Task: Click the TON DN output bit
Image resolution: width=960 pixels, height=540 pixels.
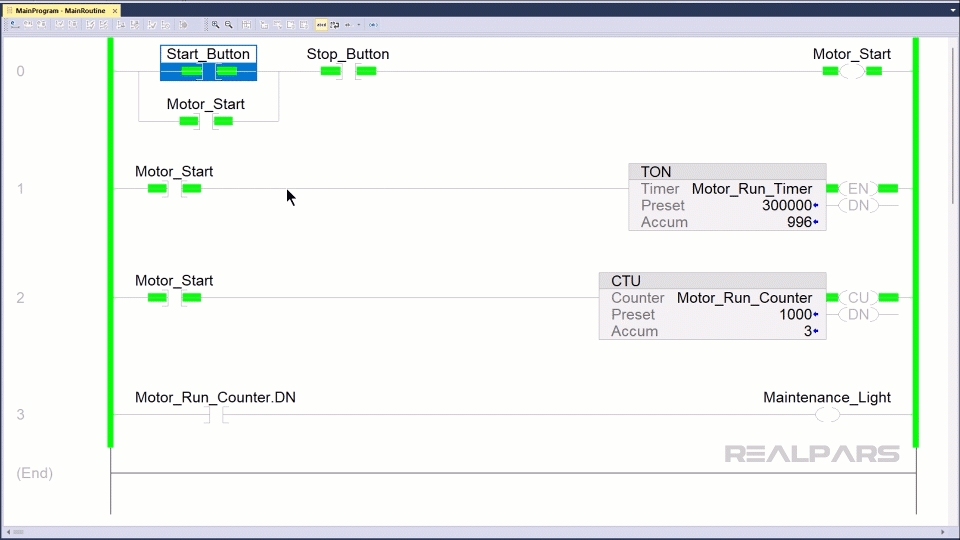Action: click(x=858, y=206)
